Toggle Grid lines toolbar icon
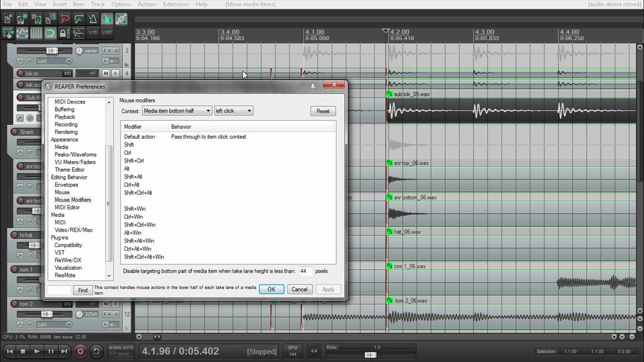The image size is (644, 362). pyautogui.click(x=36, y=33)
